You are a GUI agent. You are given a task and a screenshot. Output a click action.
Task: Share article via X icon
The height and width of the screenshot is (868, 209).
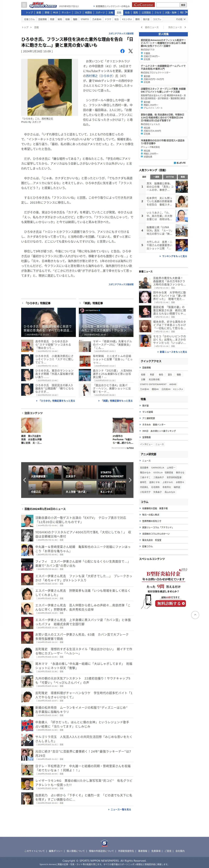[130, 51]
